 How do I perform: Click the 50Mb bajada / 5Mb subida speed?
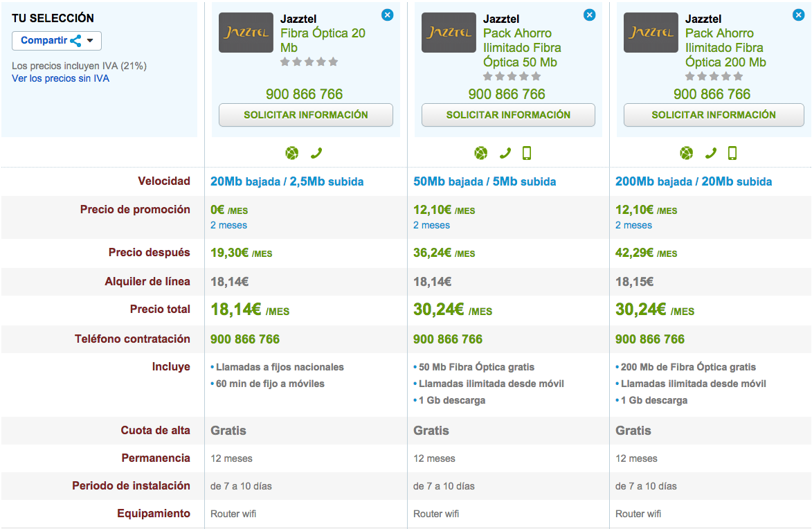[485, 182]
